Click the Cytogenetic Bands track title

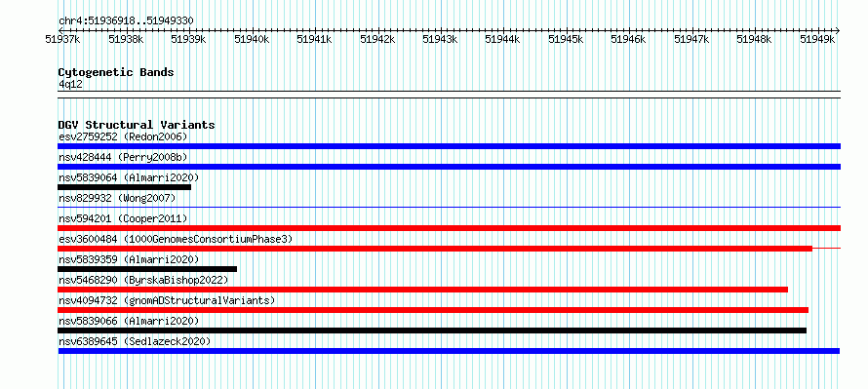click(x=116, y=72)
